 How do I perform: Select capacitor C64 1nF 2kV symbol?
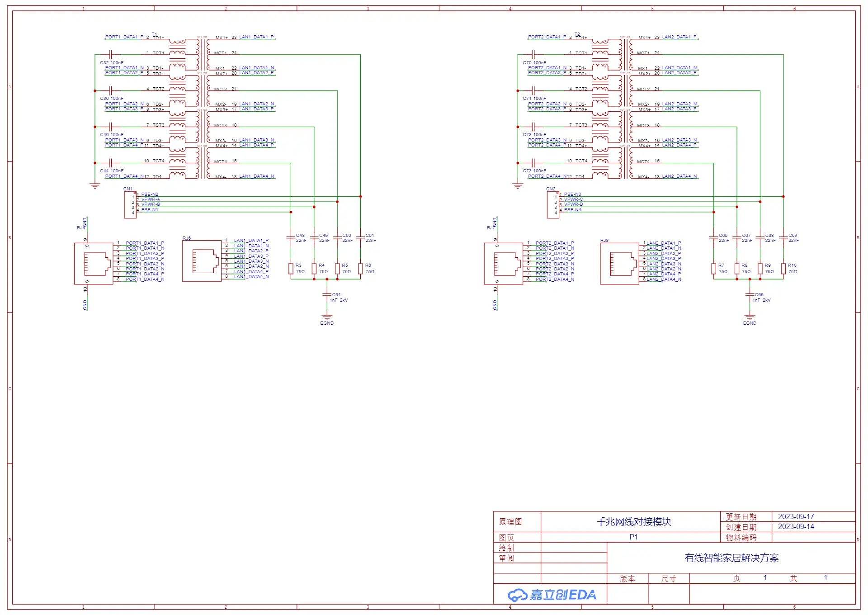[327, 294]
